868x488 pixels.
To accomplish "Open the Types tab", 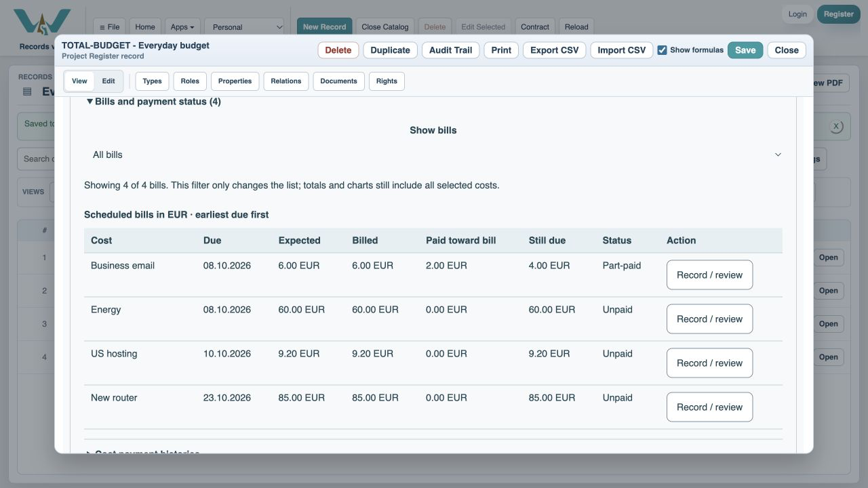I will [x=152, y=81].
